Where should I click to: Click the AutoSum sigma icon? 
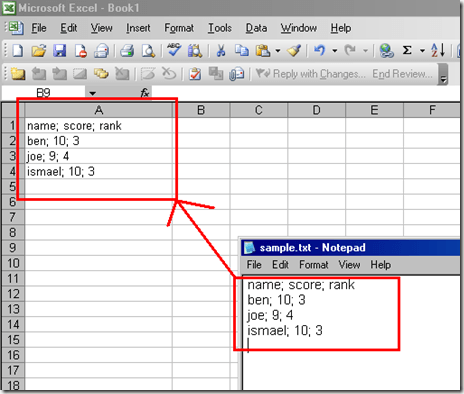[x=407, y=51]
